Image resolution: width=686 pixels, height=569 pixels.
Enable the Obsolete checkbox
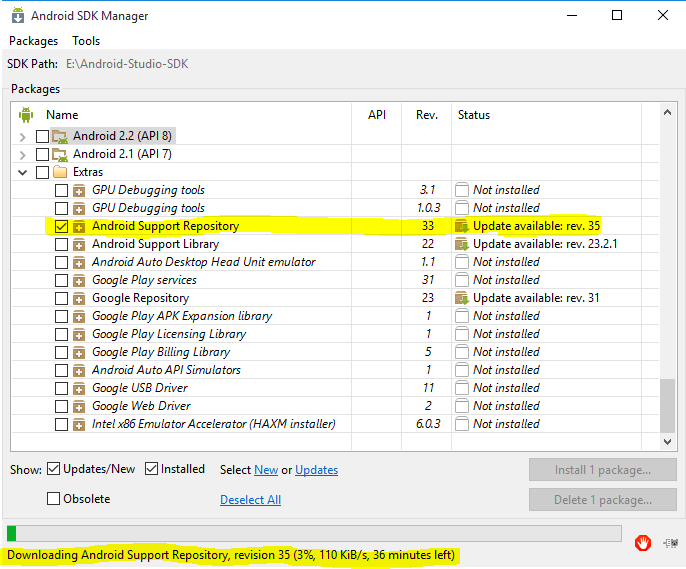coord(53,499)
